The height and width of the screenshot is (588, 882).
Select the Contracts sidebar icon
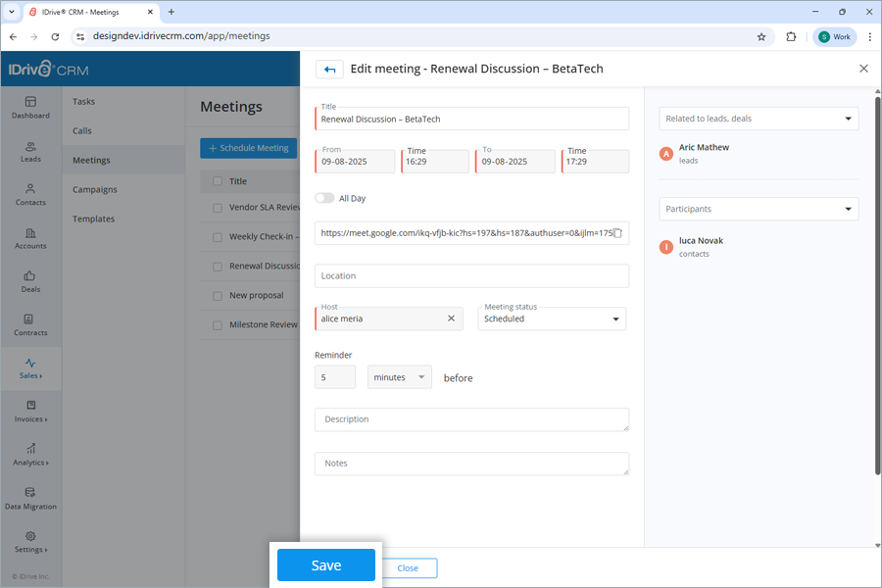(30, 325)
